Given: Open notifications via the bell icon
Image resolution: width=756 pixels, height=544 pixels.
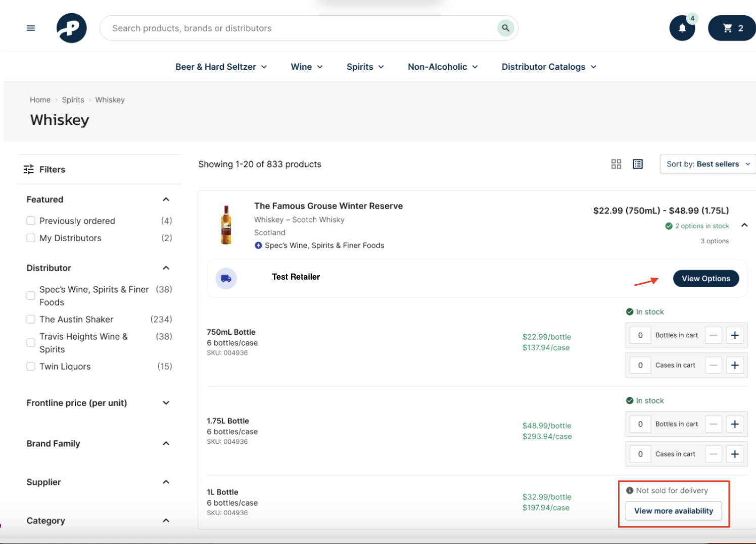Looking at the screenshot, I should 682,28.
